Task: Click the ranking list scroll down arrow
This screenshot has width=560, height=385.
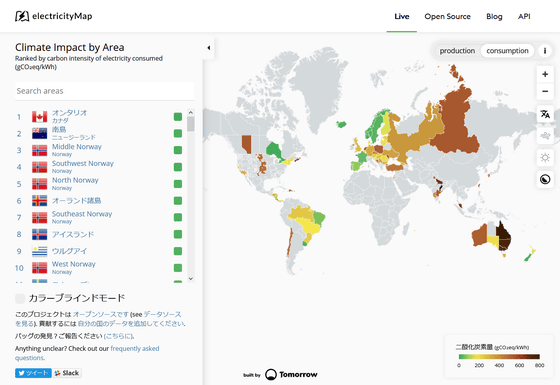Action: coord(191,279)
